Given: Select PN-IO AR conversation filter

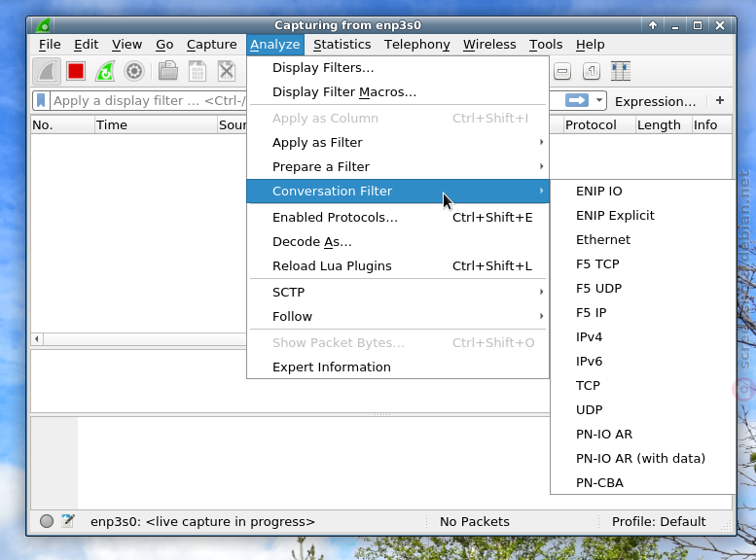Looking at the screenshot, I should pyautogui.click(x=643, y=435).
